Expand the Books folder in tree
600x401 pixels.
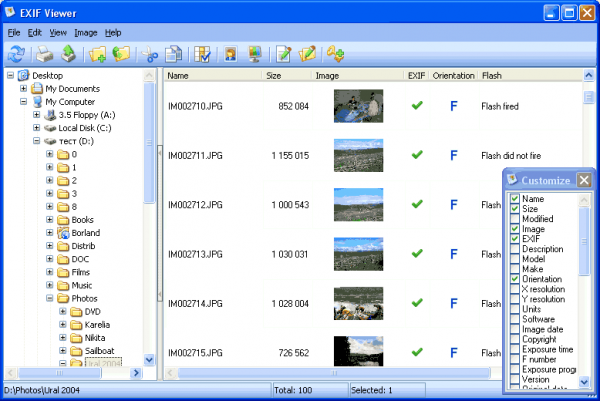click(50, 219)
